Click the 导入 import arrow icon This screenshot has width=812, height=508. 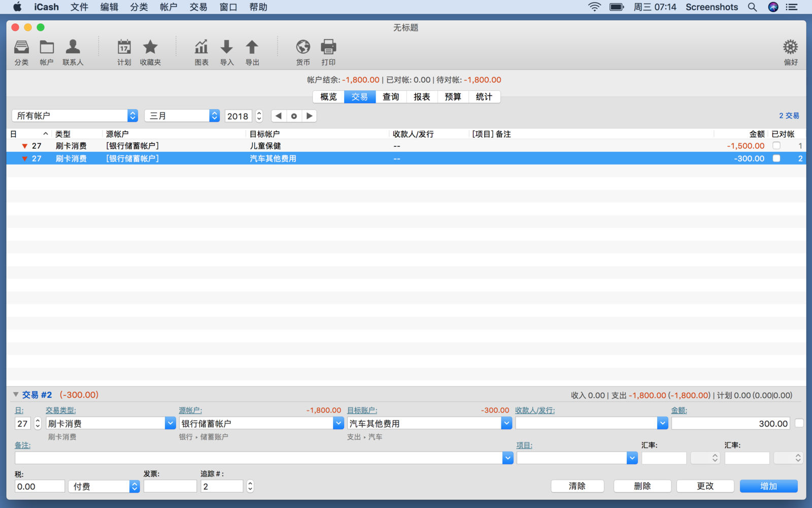tap(227, 52)
